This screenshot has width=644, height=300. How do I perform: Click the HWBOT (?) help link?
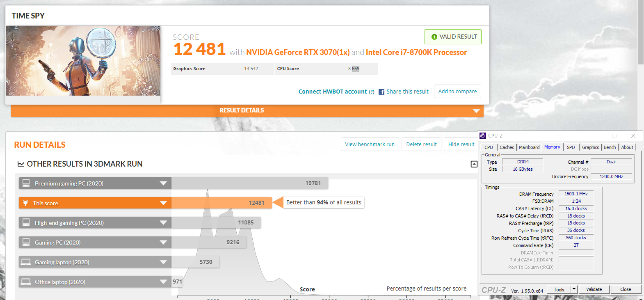point(372,92)
